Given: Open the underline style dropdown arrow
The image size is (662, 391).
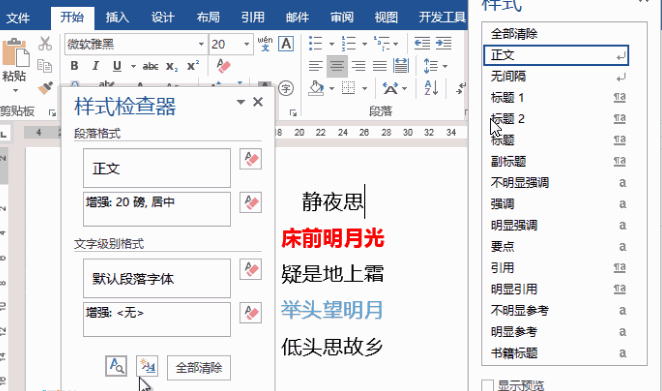Looking at the screenshot, I should pyautogui.click(x=133, y=66).
